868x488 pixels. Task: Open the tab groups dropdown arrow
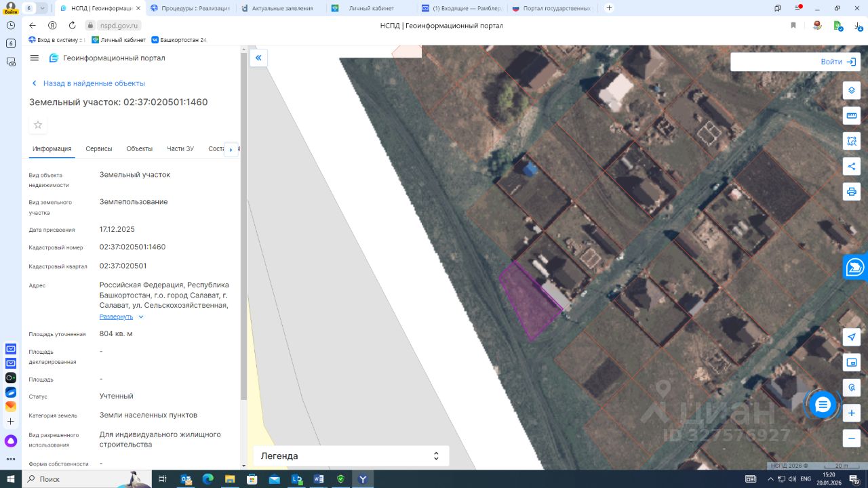tap(43, 8)
